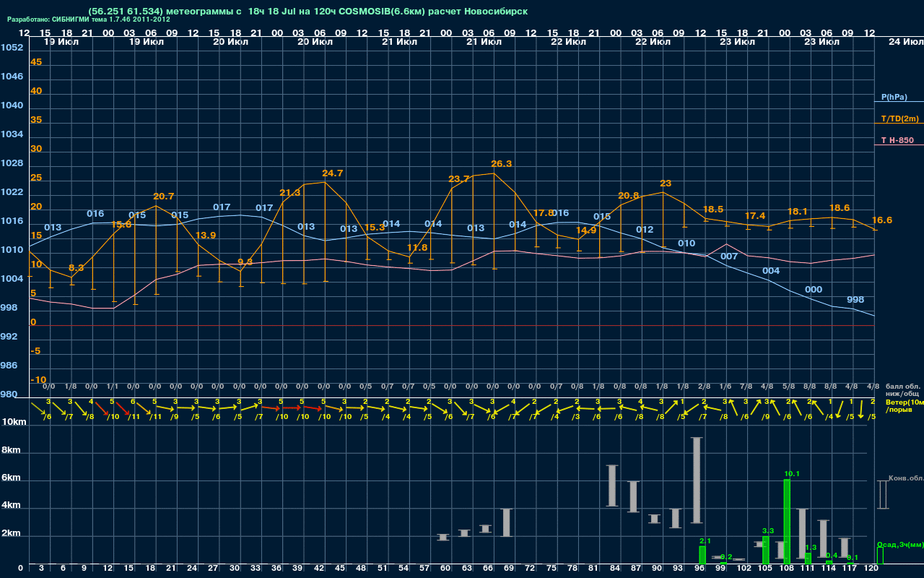Click the 'балл обл. ниж/общ' cloud legend
The width and height of the screenshot is (924, 578).
(902, 390)
